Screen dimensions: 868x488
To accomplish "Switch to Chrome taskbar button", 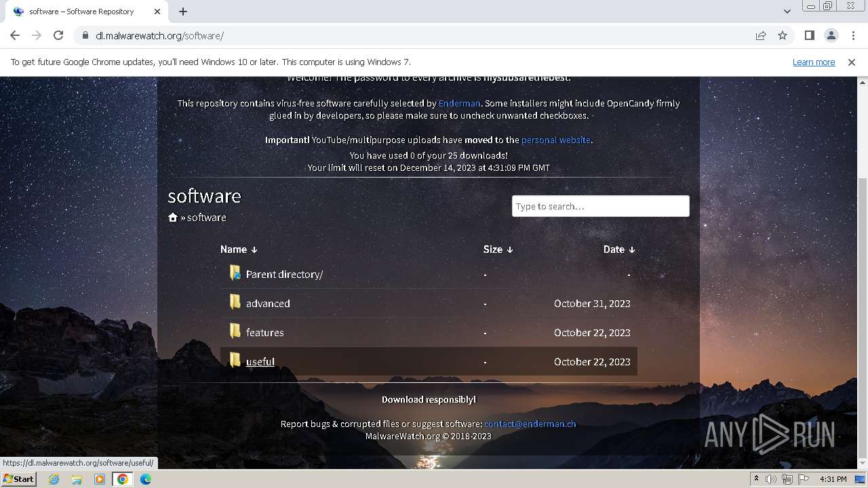I will coord(123,479).
